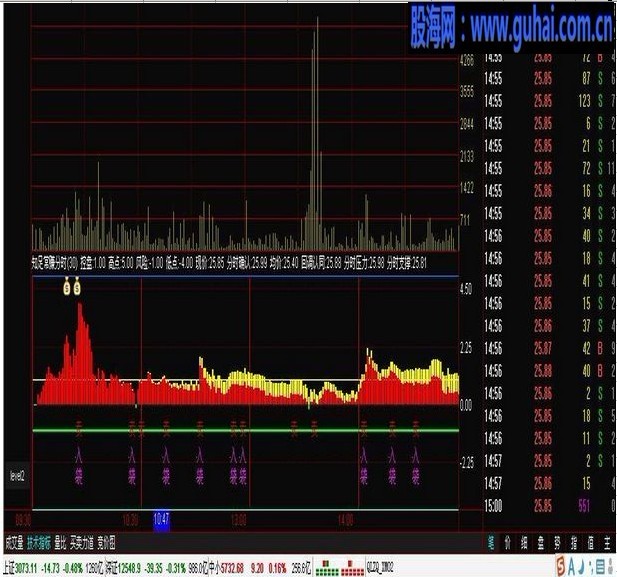
Task: Click the 分时压力:25.98 value
Action: (x=364, y=263)
